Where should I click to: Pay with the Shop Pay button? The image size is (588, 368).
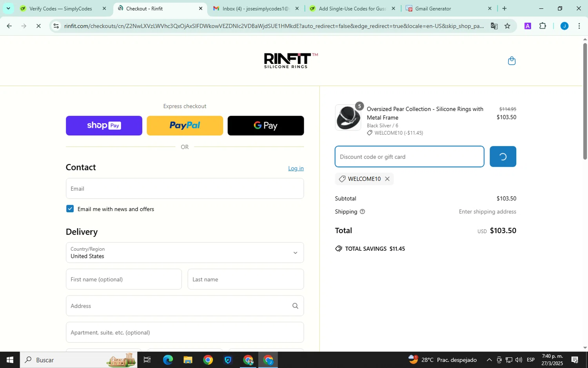[x=104, y=126]
